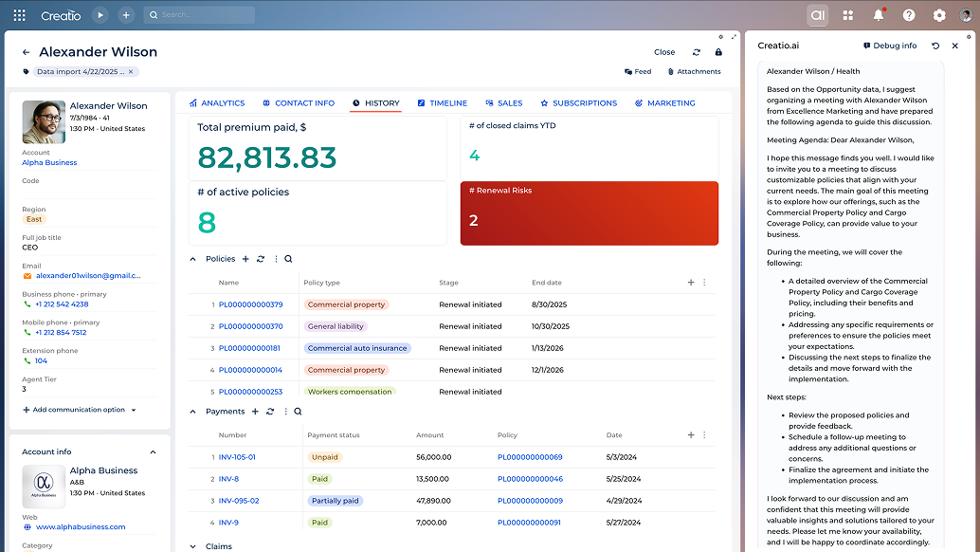Screen dimensions: 980x552
Task: Refresh the Payments list
Action: coord(270,412)
